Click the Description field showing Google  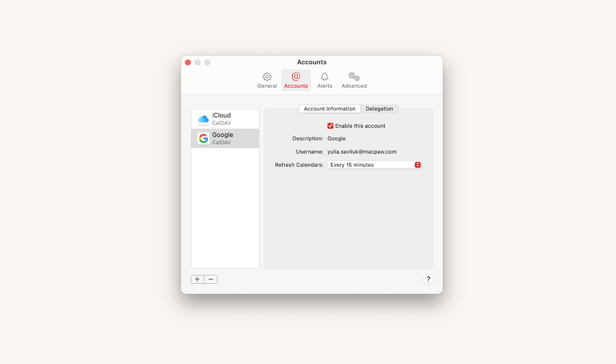336,139
